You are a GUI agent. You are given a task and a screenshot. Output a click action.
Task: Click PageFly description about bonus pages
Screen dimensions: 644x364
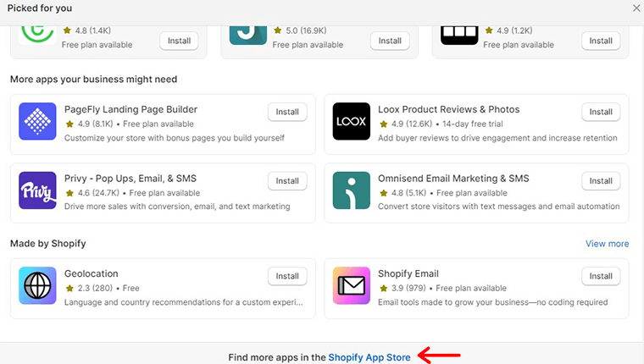pos(175,138)
